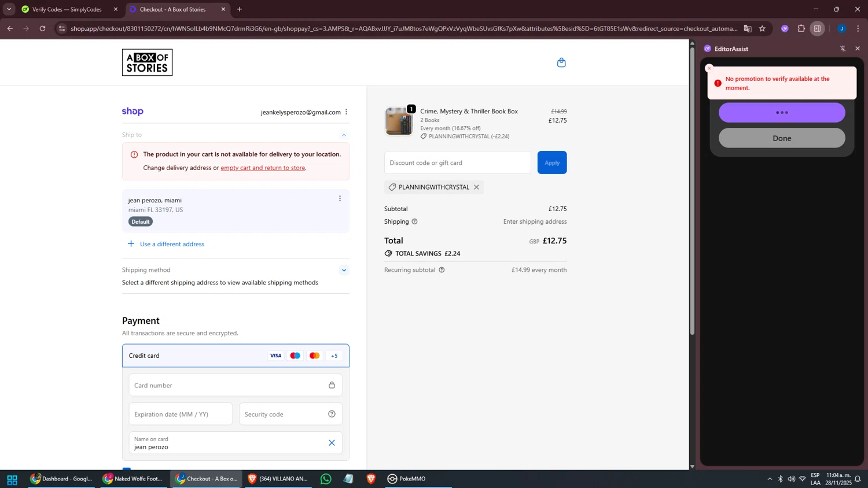Open the tab search dropdown
This screenshot has width=868, height=488.
click(9, 9)
